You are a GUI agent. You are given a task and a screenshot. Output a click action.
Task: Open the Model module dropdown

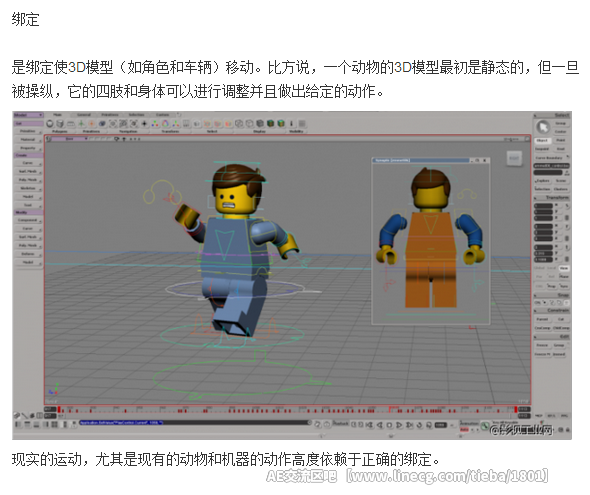pyautogui.click(x=28, y=115)
